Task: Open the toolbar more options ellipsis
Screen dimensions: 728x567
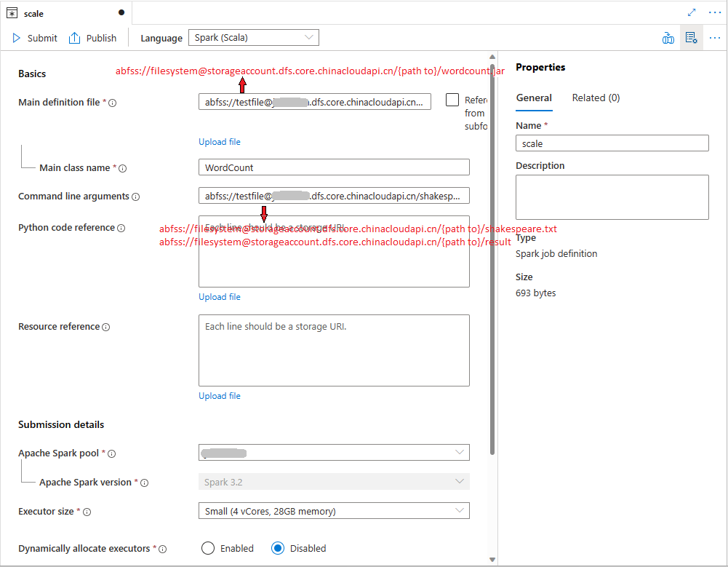Action: [715, 38]
